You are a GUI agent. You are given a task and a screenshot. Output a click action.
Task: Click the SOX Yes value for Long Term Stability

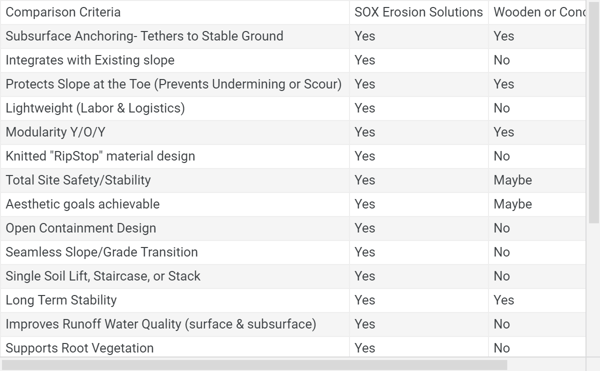(365, 300)
